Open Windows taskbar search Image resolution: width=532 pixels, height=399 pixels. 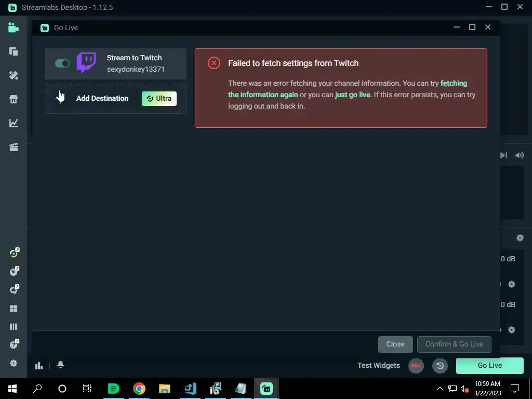pyautogui.click(x=37, y=389)
